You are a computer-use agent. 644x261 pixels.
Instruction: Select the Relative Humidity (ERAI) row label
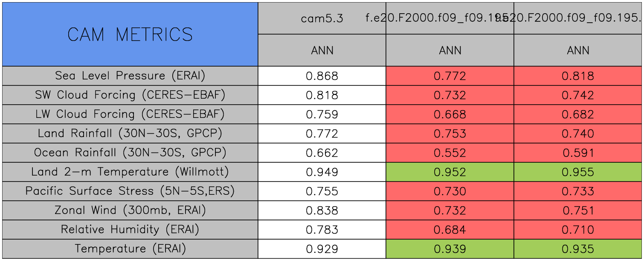click(x=130, y=229)
